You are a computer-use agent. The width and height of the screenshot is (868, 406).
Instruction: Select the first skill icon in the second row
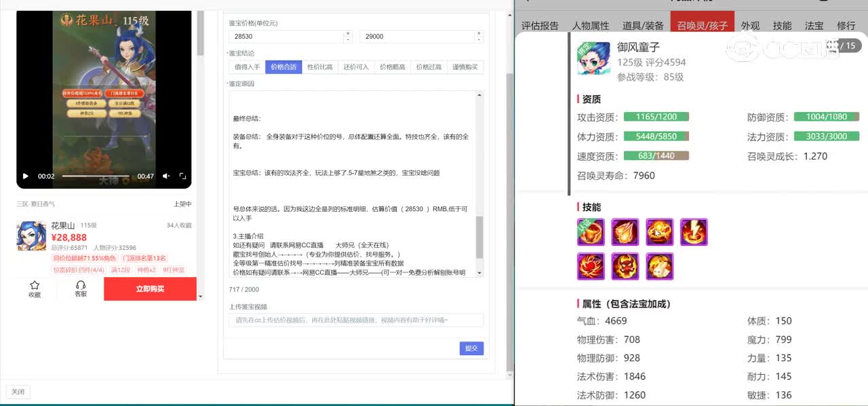[x=591, y=266]
